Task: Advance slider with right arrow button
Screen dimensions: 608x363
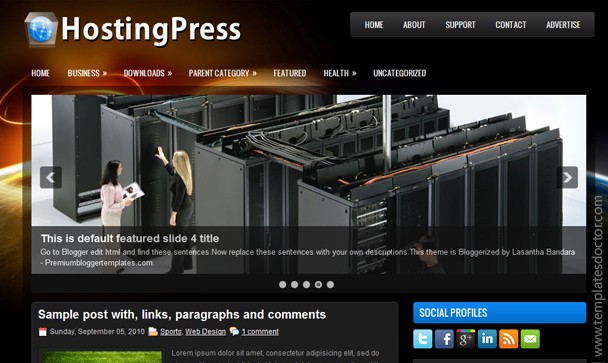Action: (567, 177)
